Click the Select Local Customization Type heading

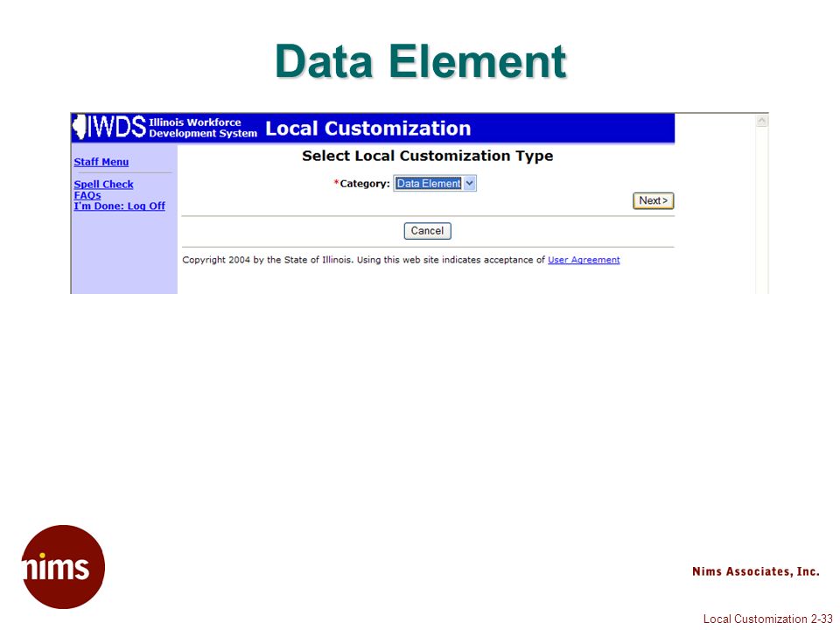(x=428, y=156)
